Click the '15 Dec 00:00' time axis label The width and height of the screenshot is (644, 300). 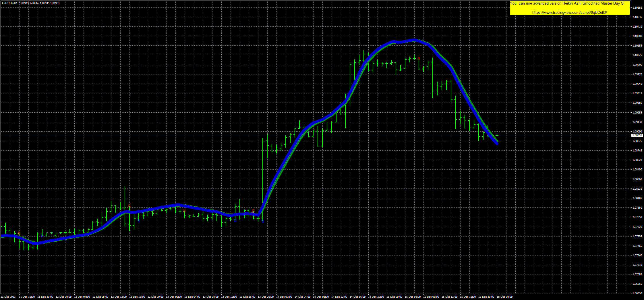[x=394, y=297]
